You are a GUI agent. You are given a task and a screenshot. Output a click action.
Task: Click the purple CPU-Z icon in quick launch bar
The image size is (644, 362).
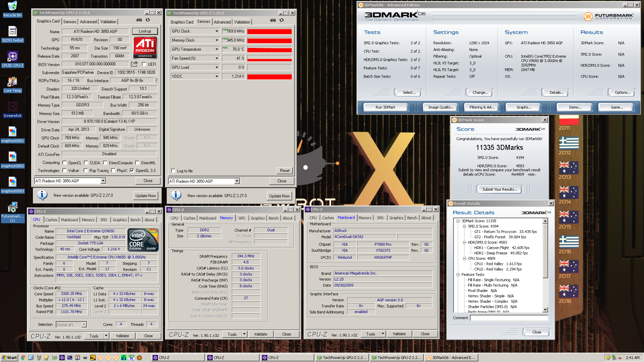[62, 358]
